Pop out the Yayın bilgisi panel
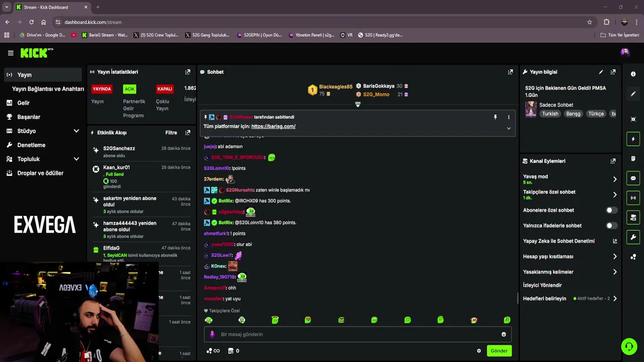The height and width of the screenshot is (362, 644). [613, 72]
